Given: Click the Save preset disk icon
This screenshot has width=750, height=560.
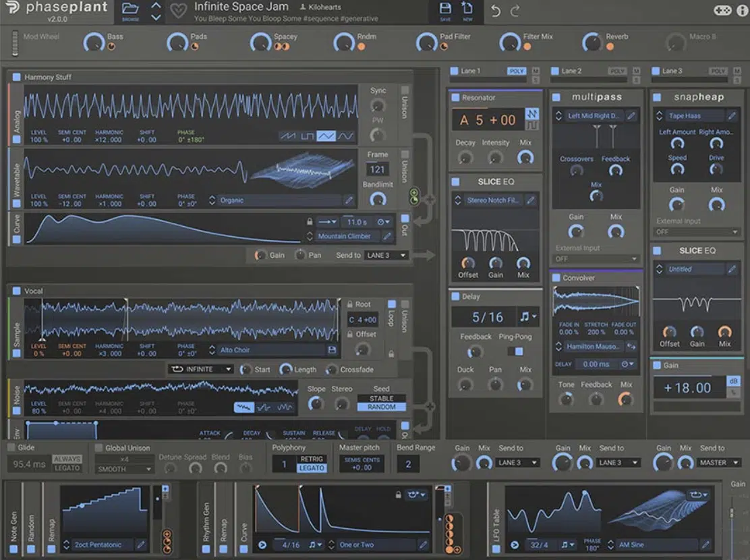Looking at the screenshot, I should (445, 9).
